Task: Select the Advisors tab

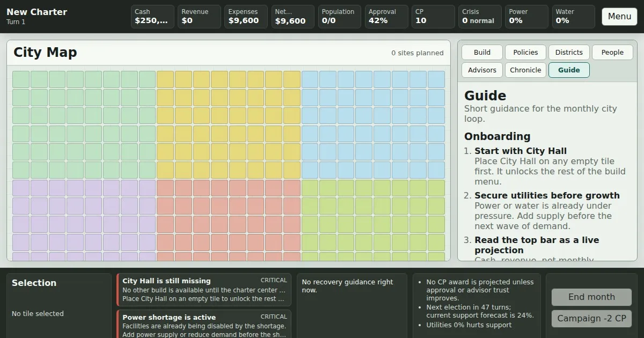Action: (x=482, y=70)
